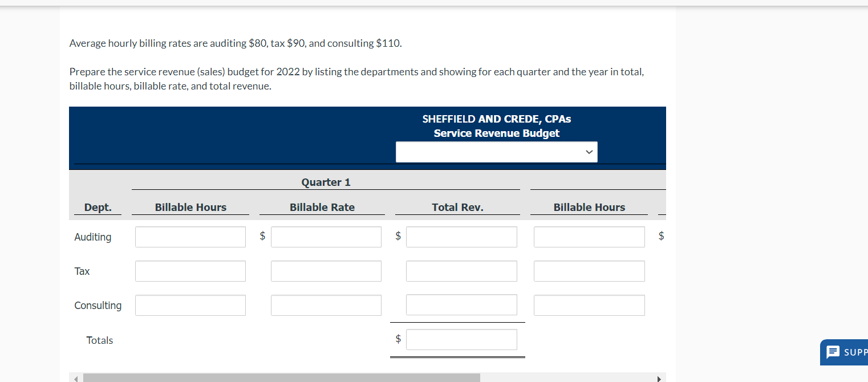Select the Consulting total revenue field

(461, 305)
